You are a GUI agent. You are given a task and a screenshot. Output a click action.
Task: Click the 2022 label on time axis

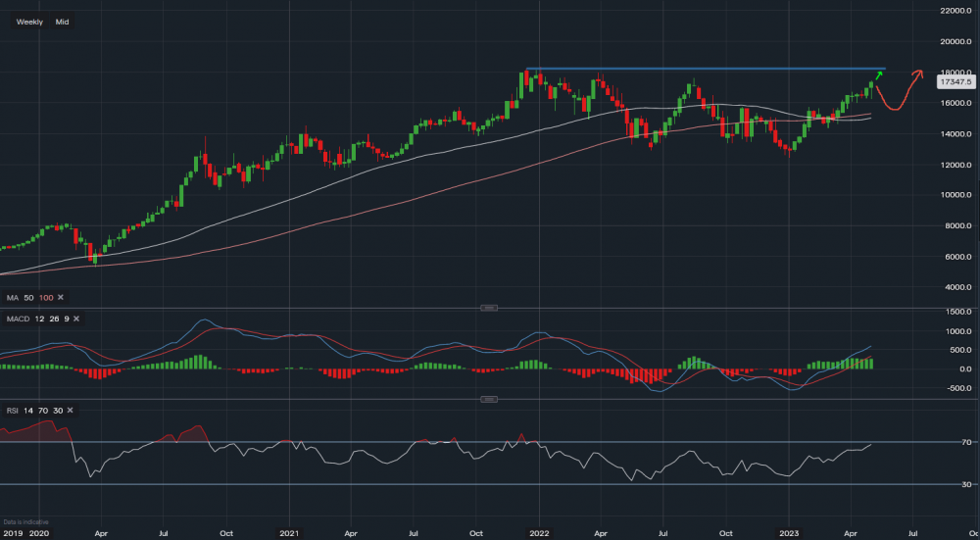[537, 533]
